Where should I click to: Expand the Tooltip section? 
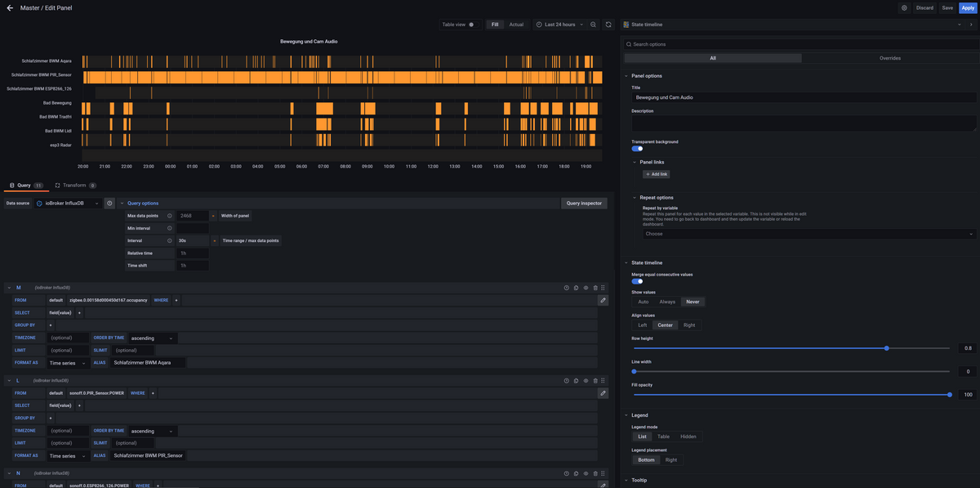coord(639,480)
